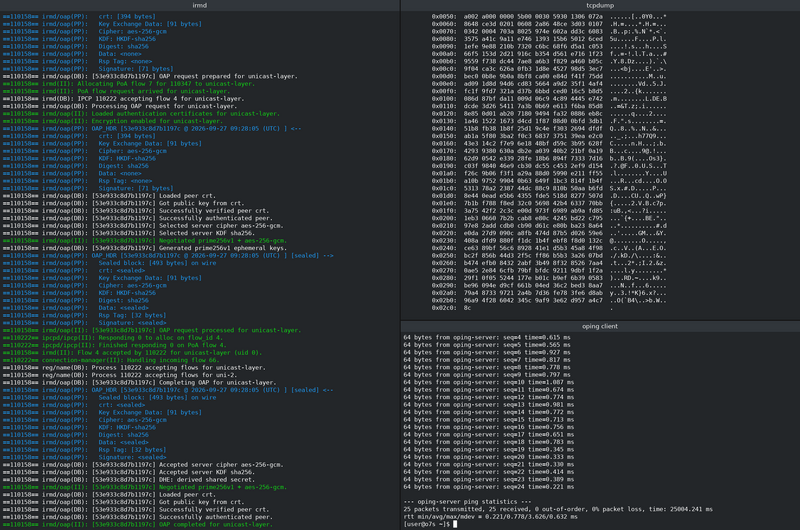Click the OAP_HDR '[sealed] -->' header line
This screenshot has width=800, height=530.
168,256
